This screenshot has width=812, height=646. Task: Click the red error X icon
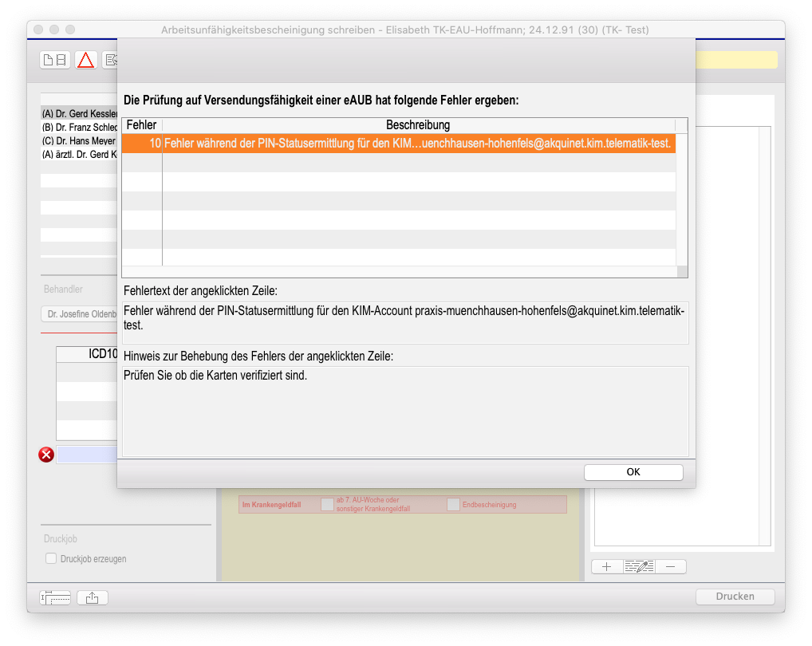tap(46, 455)
